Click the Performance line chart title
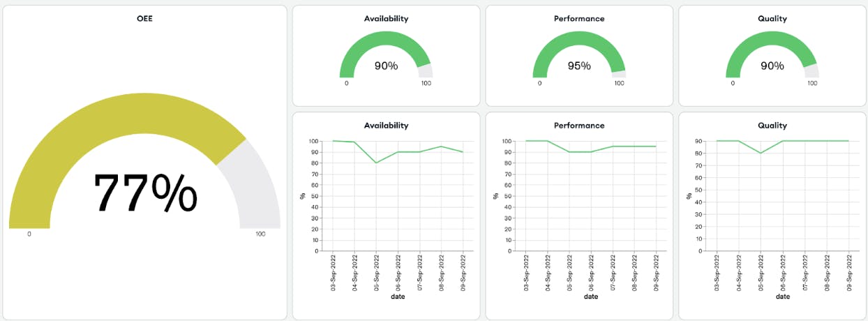Viewport: 868px width, 321px height. pos(579,126)
